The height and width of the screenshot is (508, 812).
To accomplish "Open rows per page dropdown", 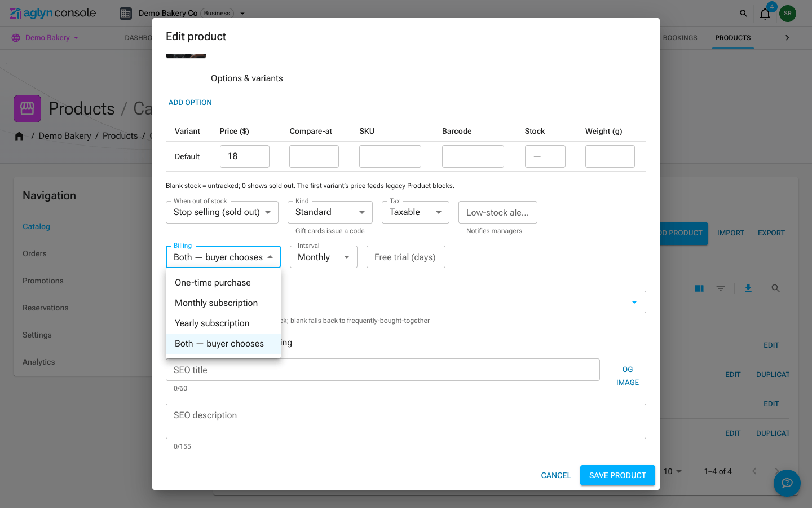I will (x=673, y=471).
